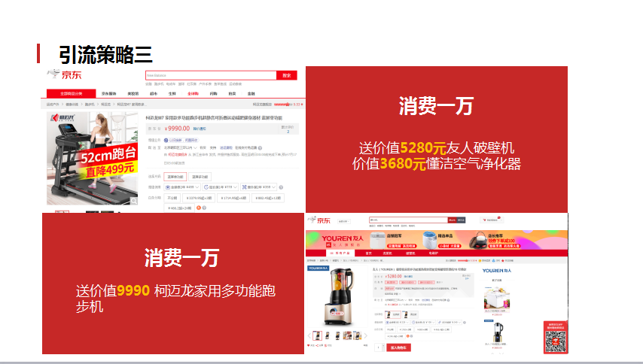Click the question icon after 在线支付免运费
The width and height of the screenshot is (643, 364).
pyautogui.click(x=260, y=148)
